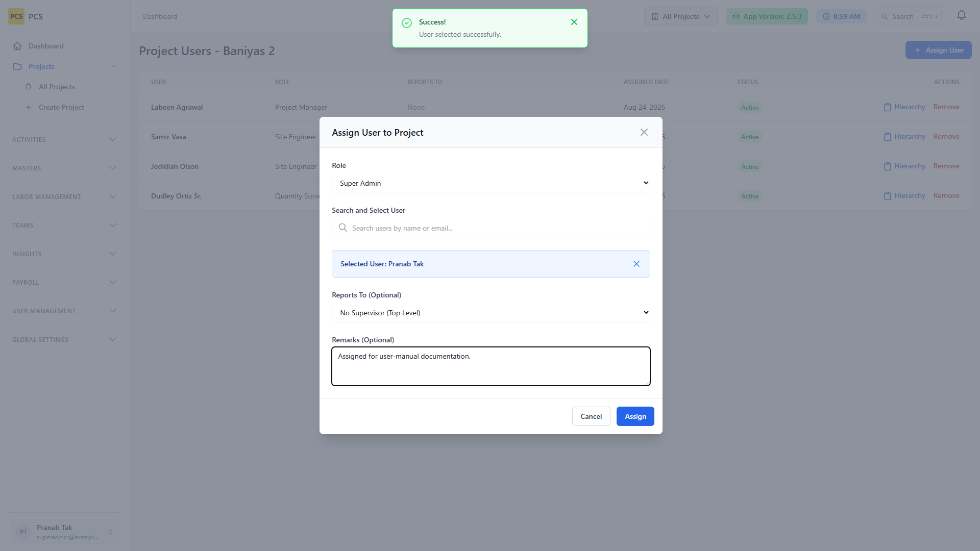Click the Dashboard home icon in sidebar
Image resolution: width=980 pixels, height=551 pixels.
[x=17, y=46]
